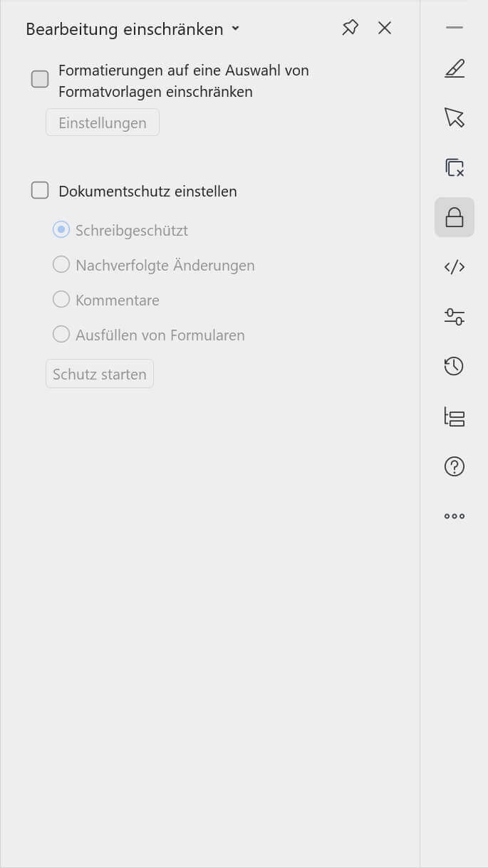
Task: Open the clear selection panel icon
Action: 454,168
